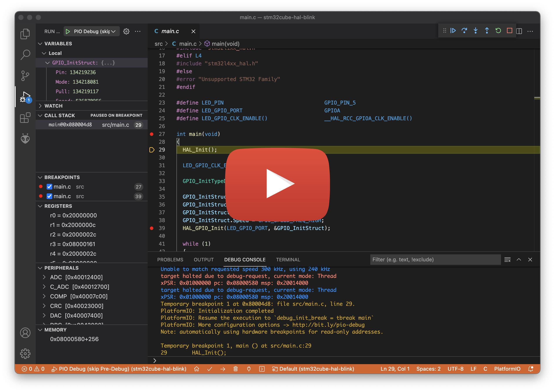The width and height of the screenshot is (555, 392).
Task: Click the PlatformIO Clean trash icon
Action: coord(236,369)
